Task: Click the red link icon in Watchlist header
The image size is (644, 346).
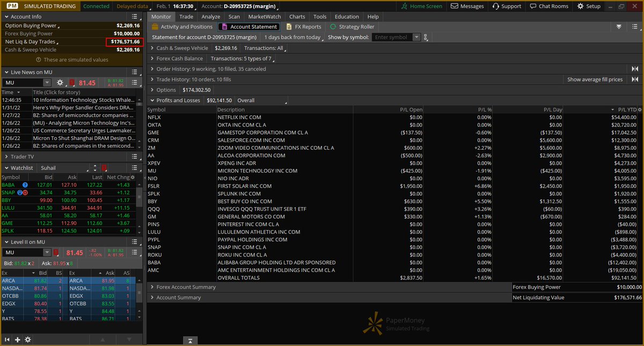Action: [104, 168]
